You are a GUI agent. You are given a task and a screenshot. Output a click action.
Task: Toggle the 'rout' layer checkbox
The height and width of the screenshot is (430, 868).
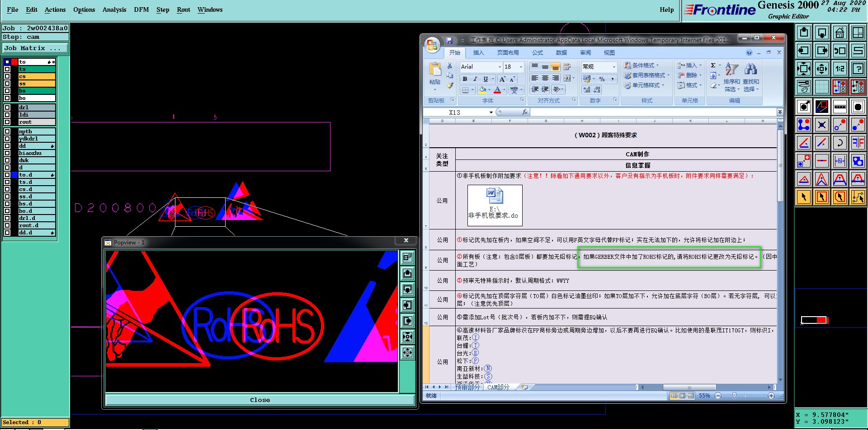tap(7, 122)
